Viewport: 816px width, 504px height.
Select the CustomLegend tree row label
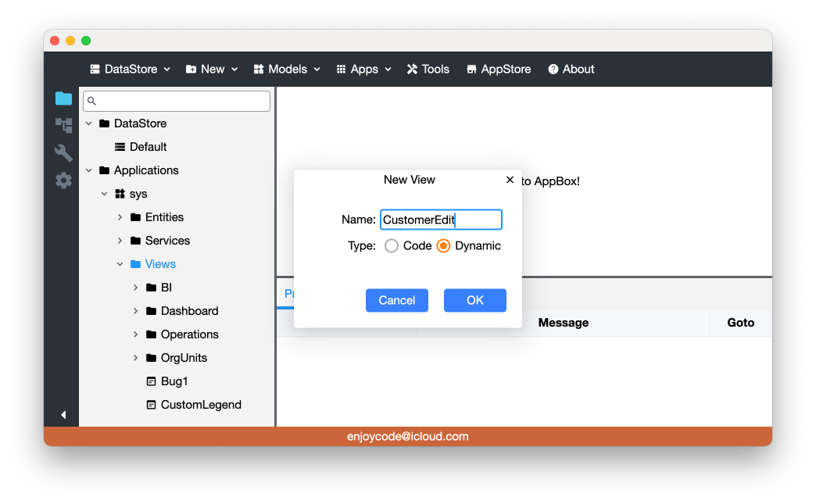point(201,405)
